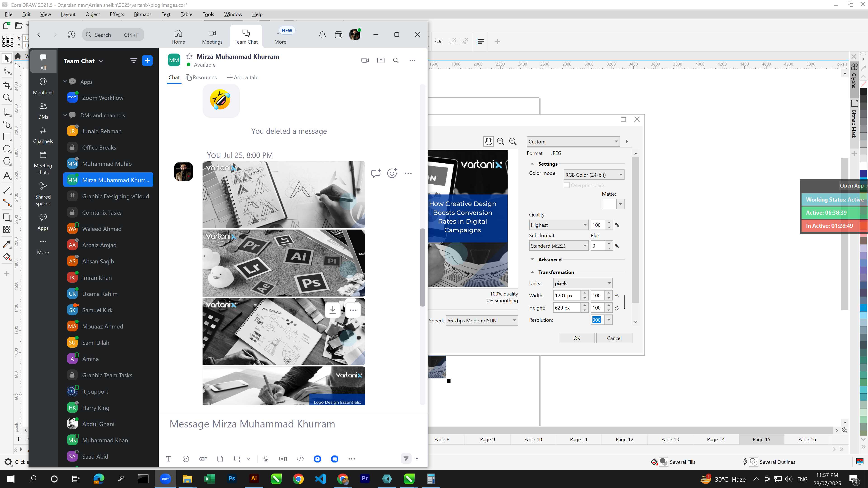Open chat with Junaid Rehman

tap(108, 131)
